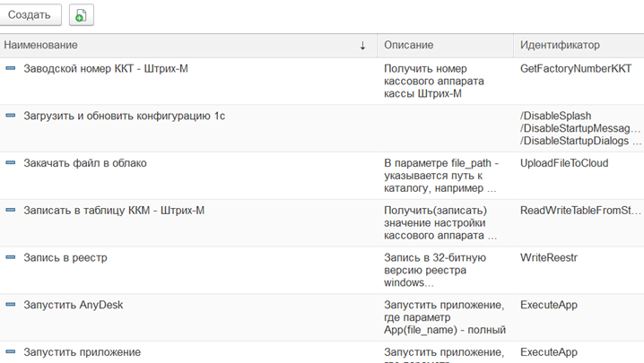Click the Создать button
The image size is (644, 363).
30,15
